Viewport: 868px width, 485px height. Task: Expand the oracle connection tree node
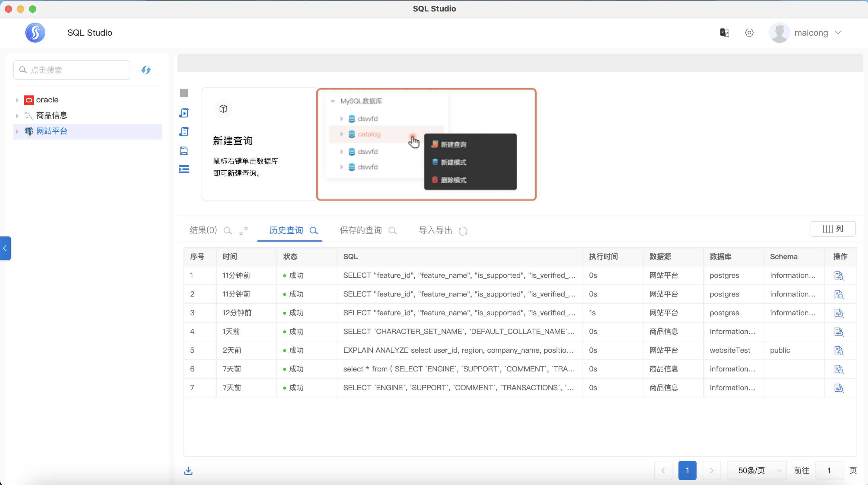[x=17, y=100]
